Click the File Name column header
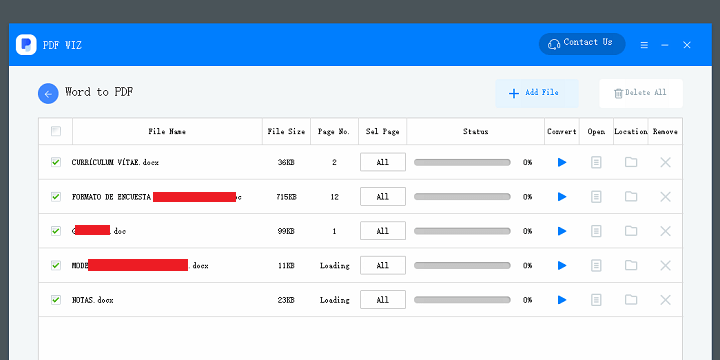This screenshot has height=360, width=720. coord(167,131)
